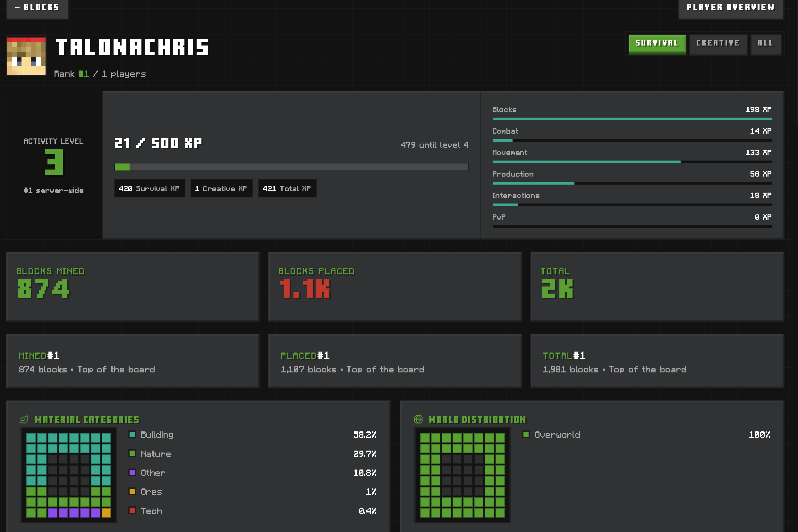
Task: Click the '58.2%' Building percentage
Action: click(x=365, y=435)
